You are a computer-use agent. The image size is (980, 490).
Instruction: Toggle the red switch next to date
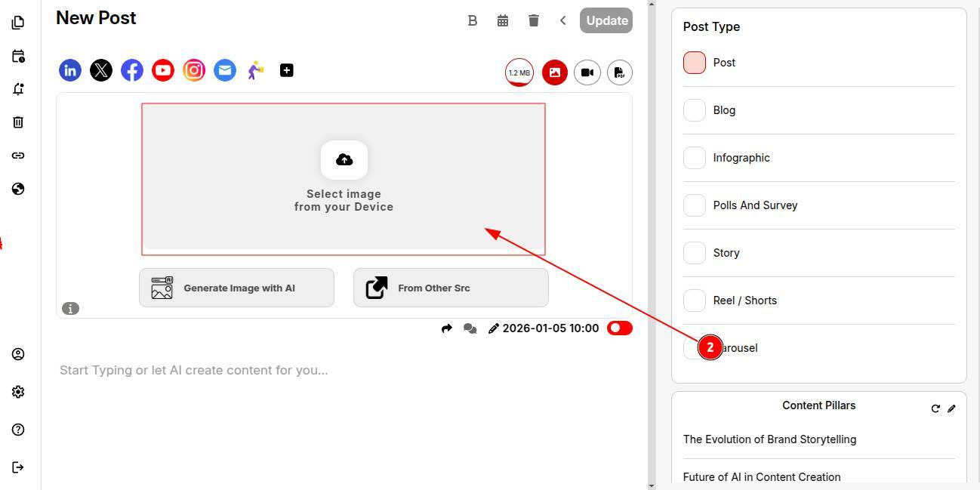tap(619, 328)
